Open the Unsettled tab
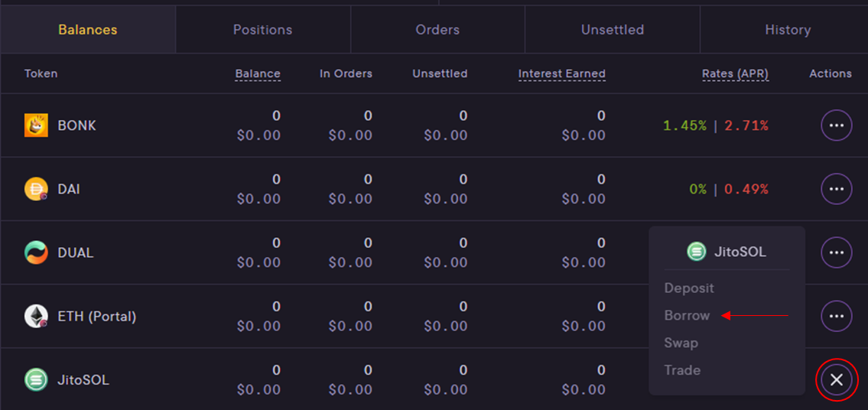The image size is (868, 410). [613, 29]
